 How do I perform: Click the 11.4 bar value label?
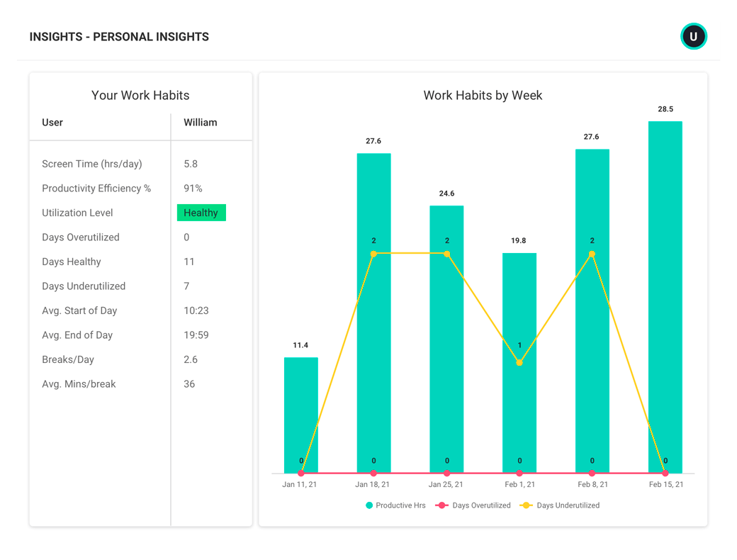pos(300,345)
